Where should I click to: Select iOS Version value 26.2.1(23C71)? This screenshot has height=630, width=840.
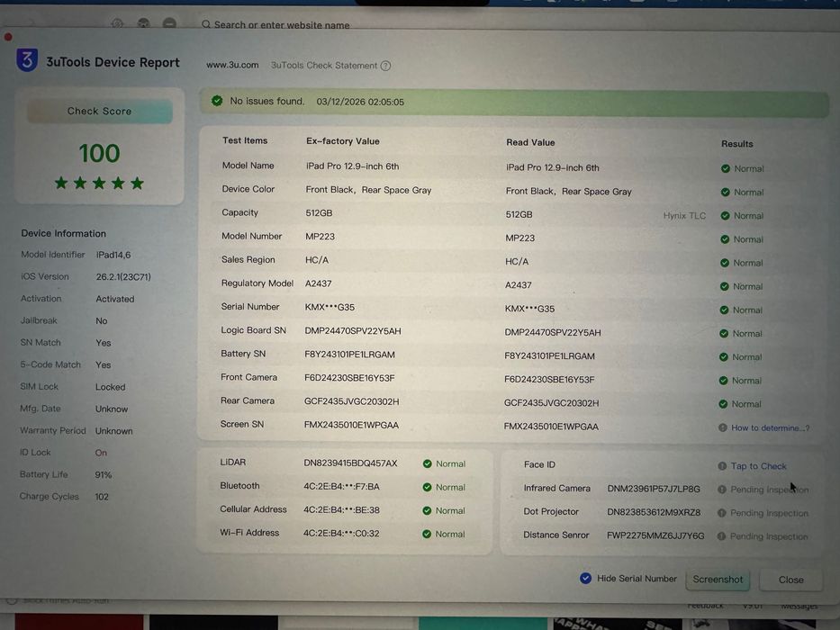[123, 277]
